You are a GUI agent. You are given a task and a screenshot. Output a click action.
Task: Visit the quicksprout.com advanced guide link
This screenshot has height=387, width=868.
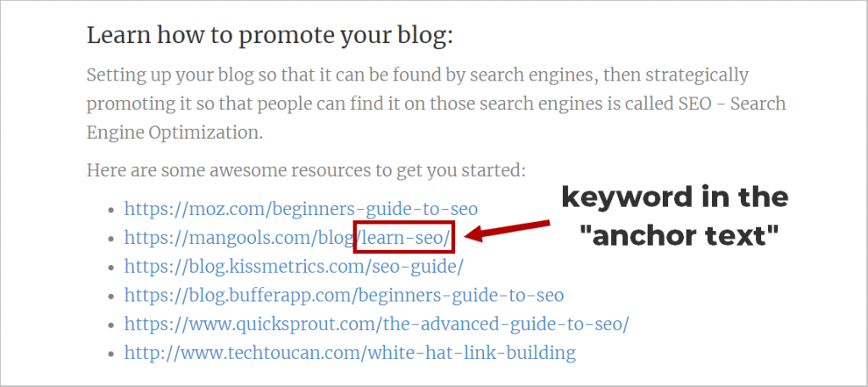click(376, 323)
